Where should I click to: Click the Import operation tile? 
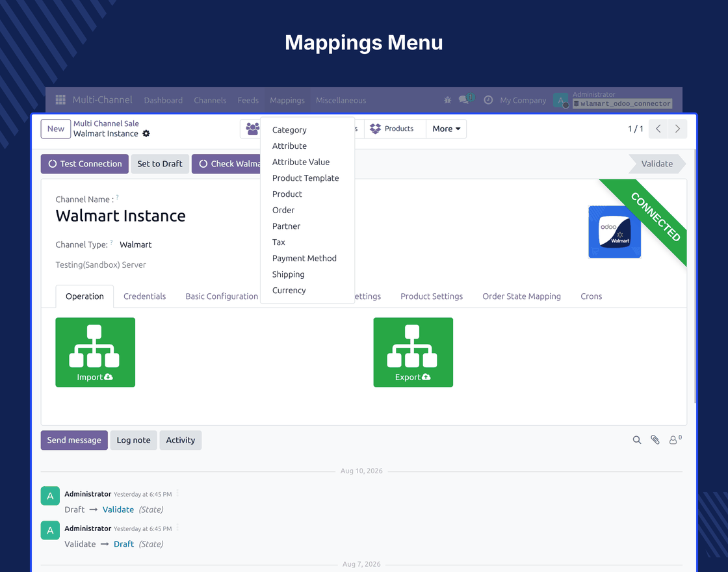pyautogui.click(x=95, y=352)
